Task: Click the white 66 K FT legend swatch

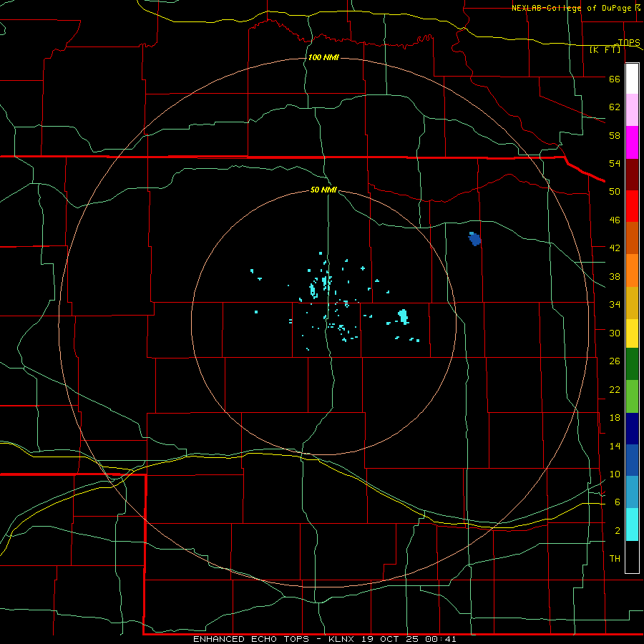Action: pos(632,79)
